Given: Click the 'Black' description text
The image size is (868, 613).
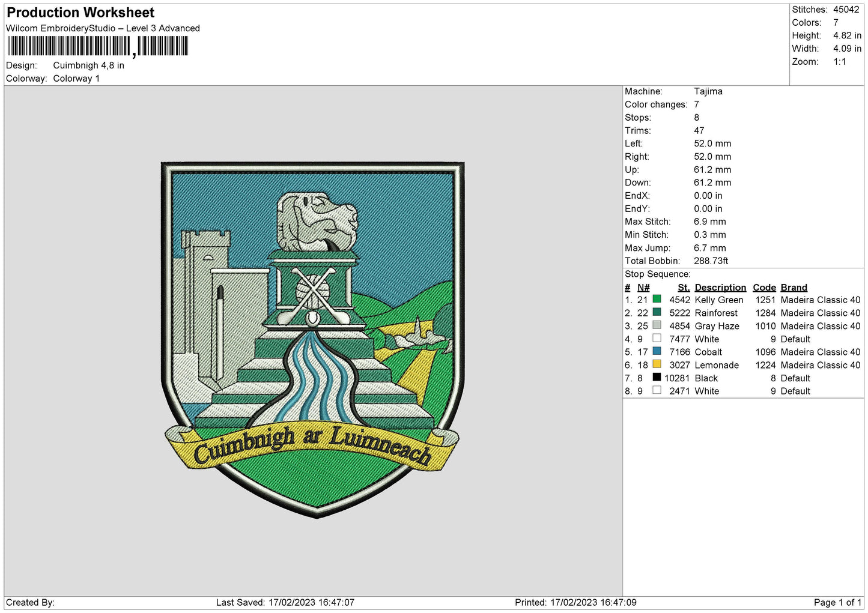Looking at the screenshot, I should pos(706,378).
